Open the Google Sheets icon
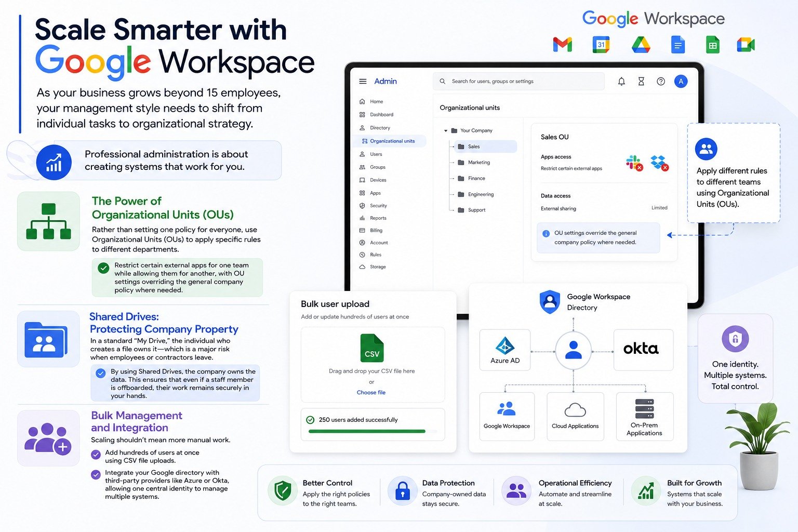The height and width of the screenshot is (532, 798). click(x=713, y=45)
